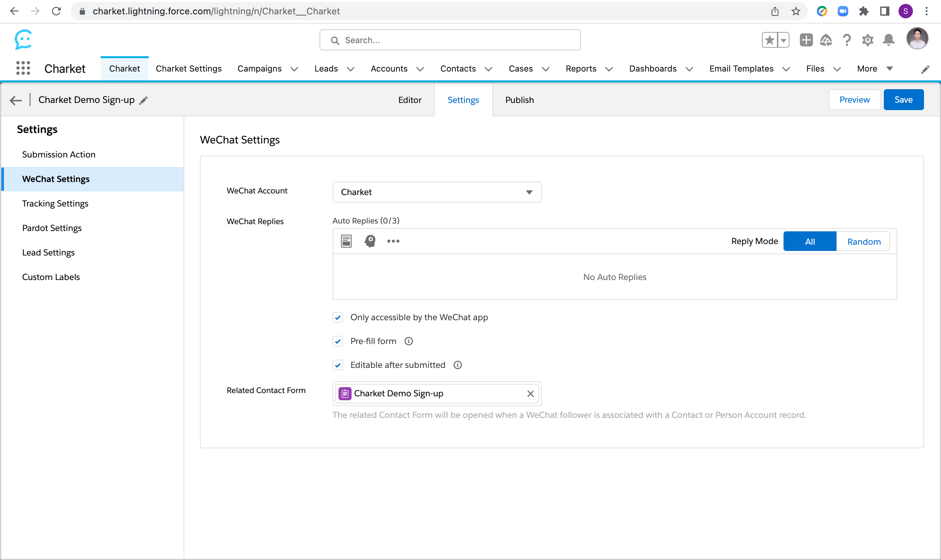941x560 pixels.
Task: Set Reply Mode to All
Action: 810,241
